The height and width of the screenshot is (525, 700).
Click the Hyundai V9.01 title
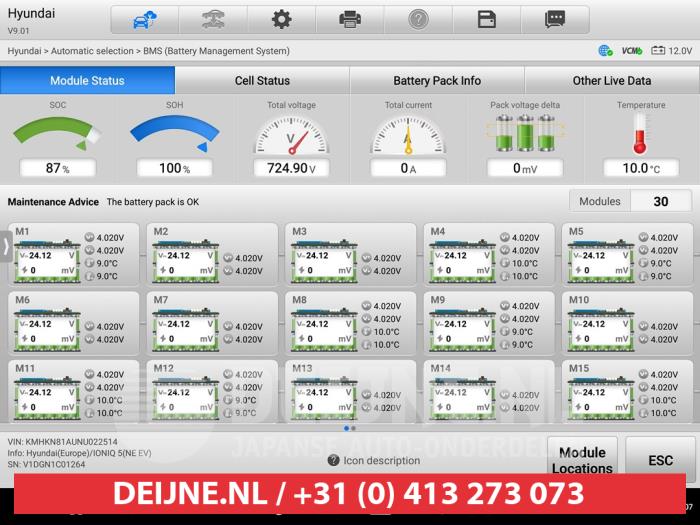[31, 21]
